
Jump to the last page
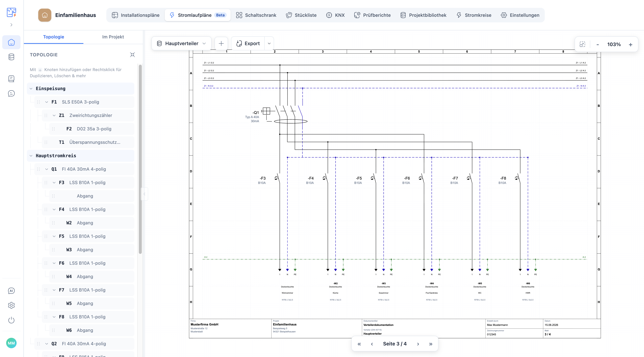(431, 344)
